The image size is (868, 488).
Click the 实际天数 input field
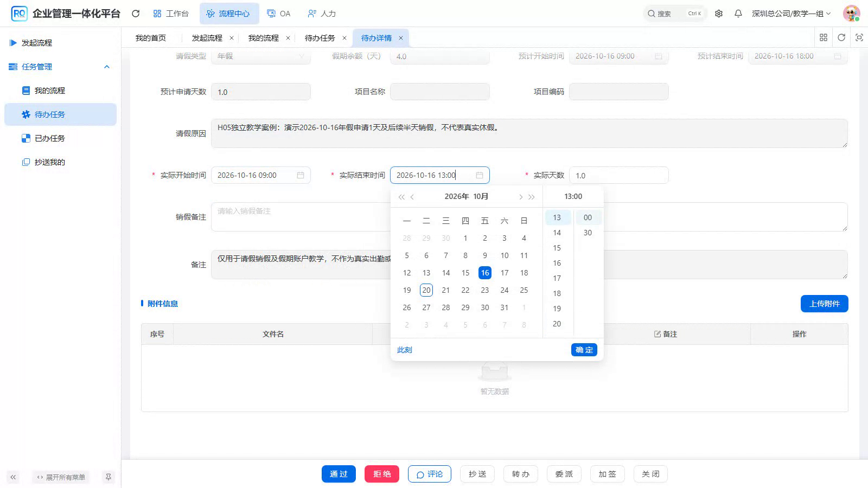pyautogui.click(x=619, y=175)
